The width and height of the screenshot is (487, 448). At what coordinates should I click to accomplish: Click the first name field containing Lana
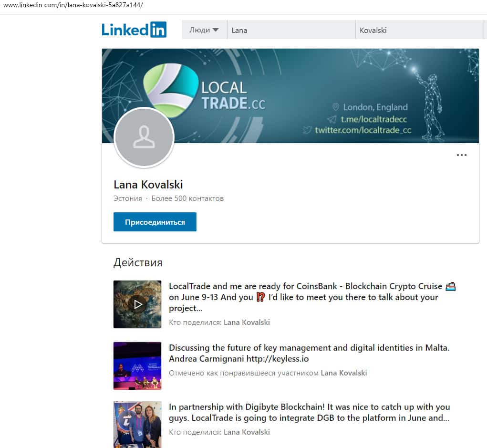point(291,30)
